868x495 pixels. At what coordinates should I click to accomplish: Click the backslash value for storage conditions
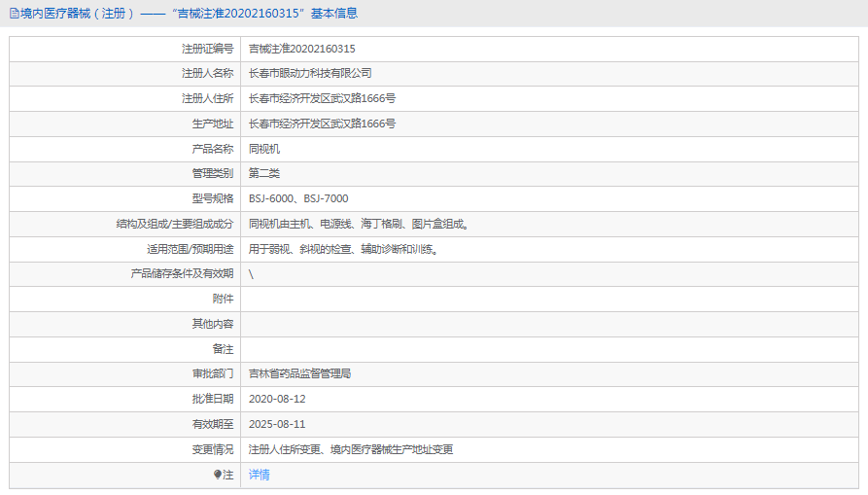[x=252, y=274]
